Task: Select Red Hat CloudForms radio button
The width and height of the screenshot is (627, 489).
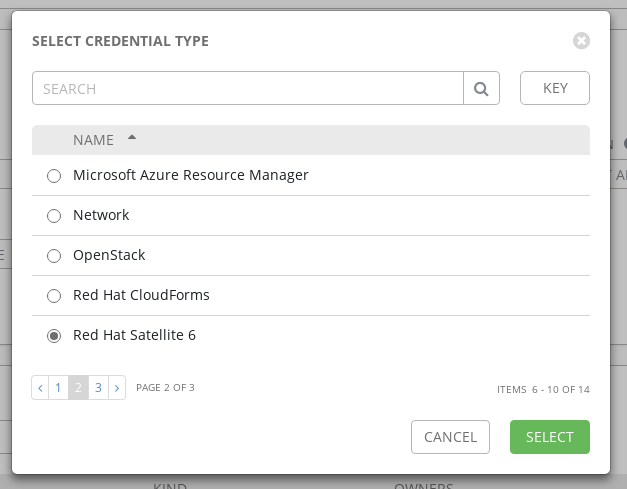Action: click(54, 296)
